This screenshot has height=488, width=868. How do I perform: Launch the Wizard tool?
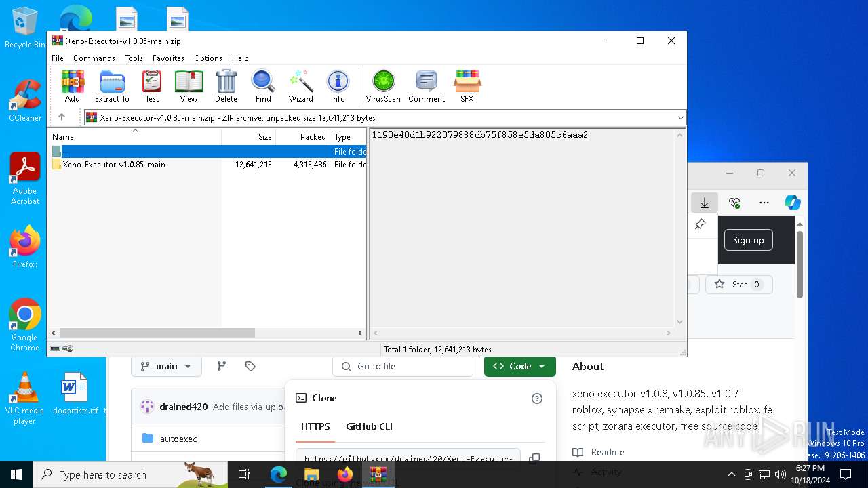[x=300, y=86]
